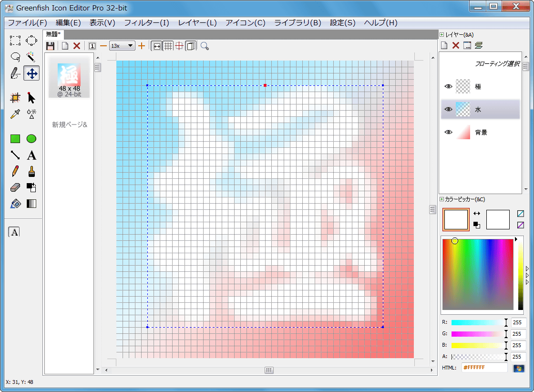Switch to the 無題* document tab

click(x=53, y=34)
